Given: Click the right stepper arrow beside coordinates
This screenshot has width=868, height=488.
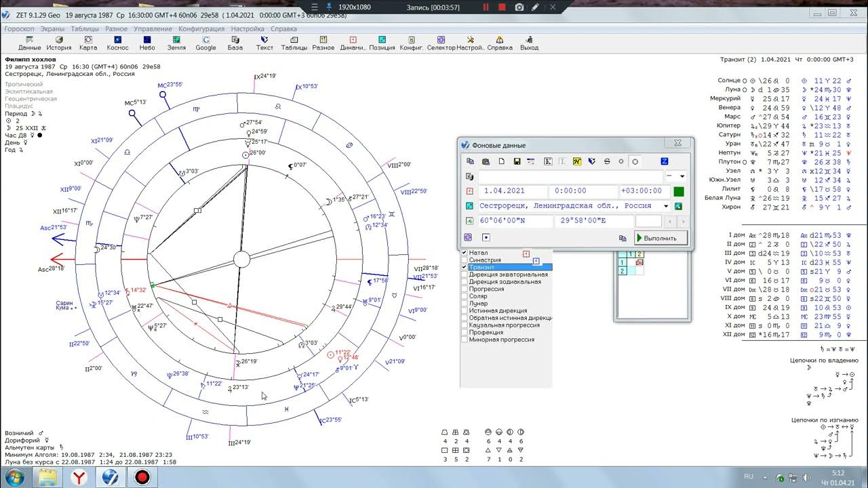Looking at the screenshot, I should pyautogui.click(x=682, y=221).
